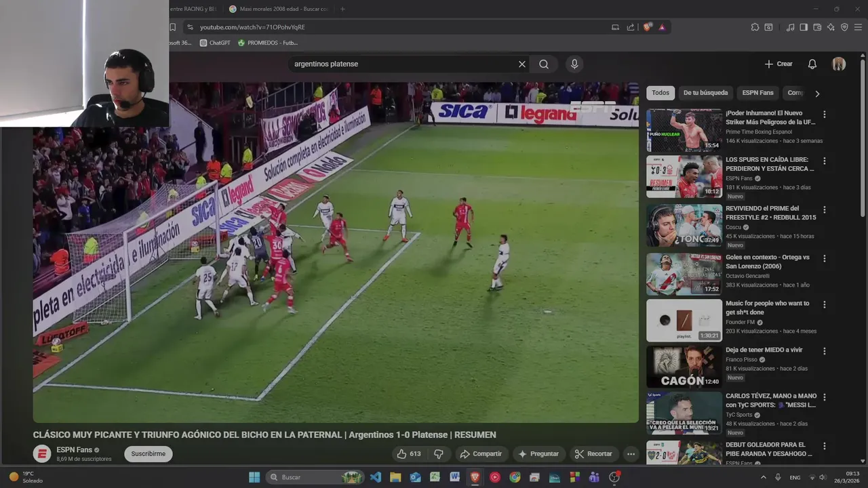This screenshot has height=488, width=868.
Task: Open options menu for 'Goles en contexto' video
Action: tap(825, 259)
